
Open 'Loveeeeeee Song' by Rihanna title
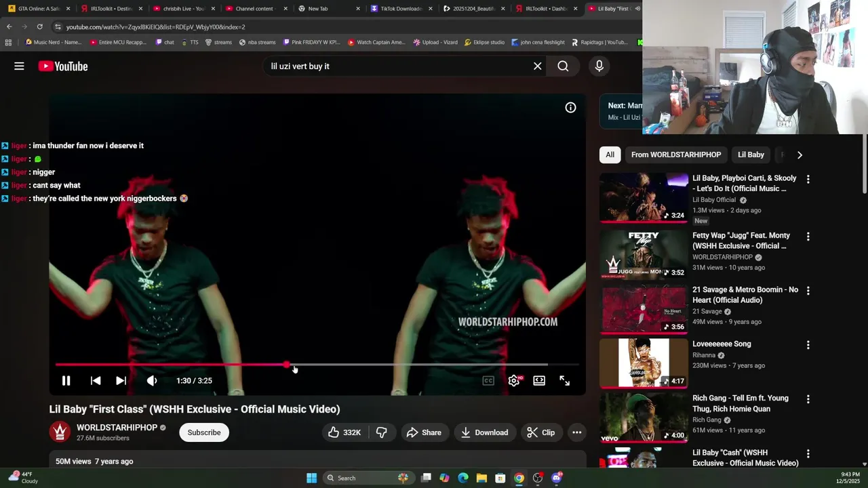tap(722, 344)
